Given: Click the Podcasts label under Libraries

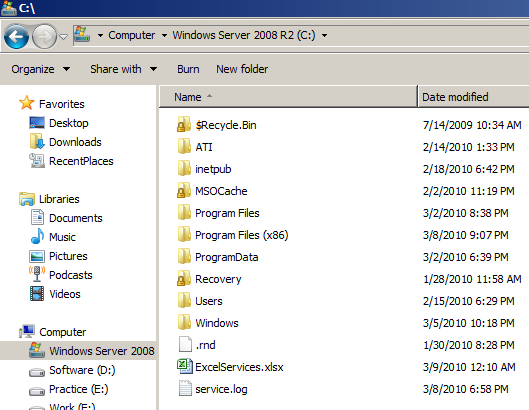Looking at the screenshot, I should pos(71,275).
